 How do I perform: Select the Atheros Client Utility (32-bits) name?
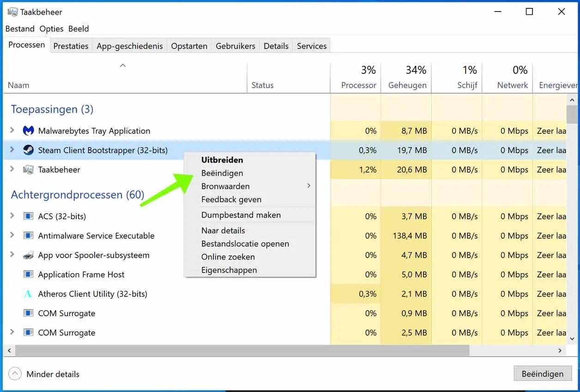(93, 294)
